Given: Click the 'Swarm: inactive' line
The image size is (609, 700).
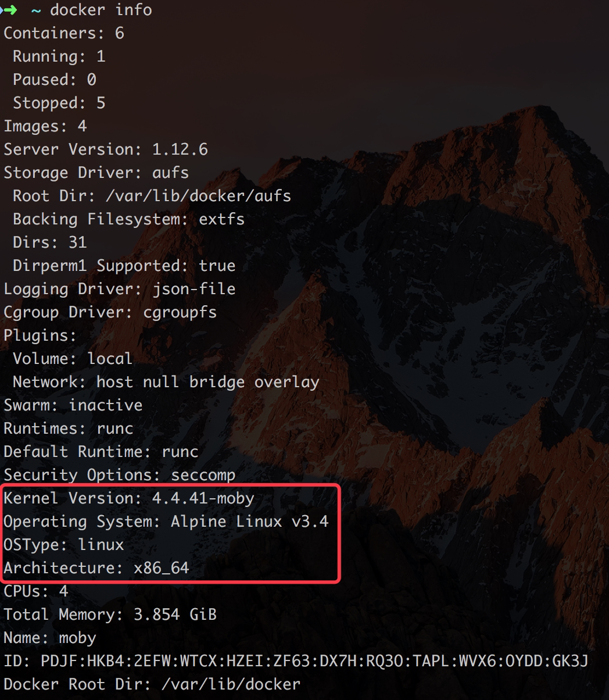Looking at the screenshot, I should click(x=73, y=405).
